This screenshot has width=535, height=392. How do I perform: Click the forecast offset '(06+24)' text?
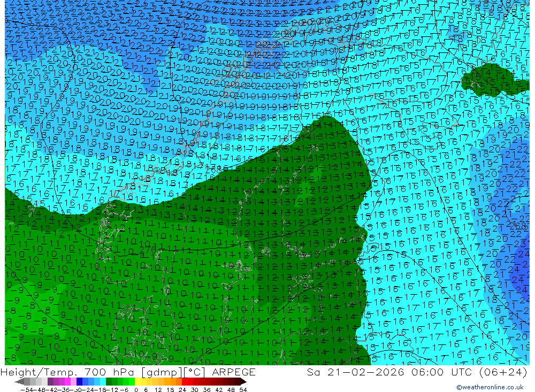point(503,372)
